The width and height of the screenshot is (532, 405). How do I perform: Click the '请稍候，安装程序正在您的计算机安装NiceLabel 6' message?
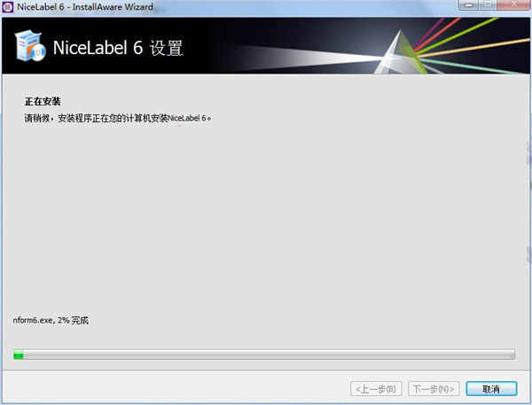pyautogui.click(x=118, y=118)
